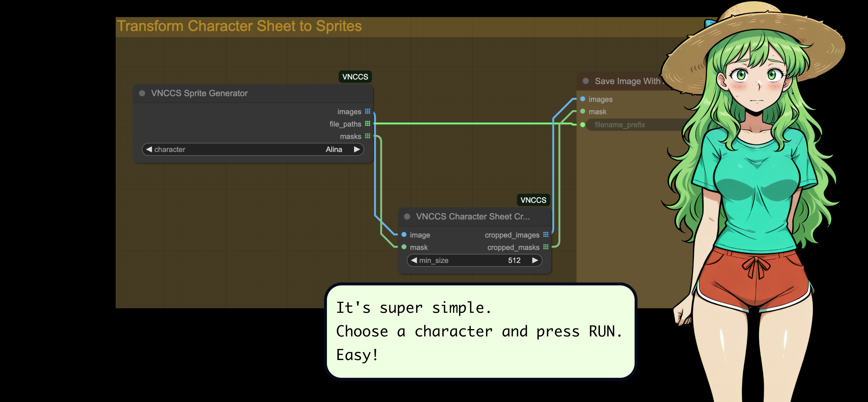868x402 pixels.
Task: Increase min_size value with right arrow
Action: click(x=535, y=260)
